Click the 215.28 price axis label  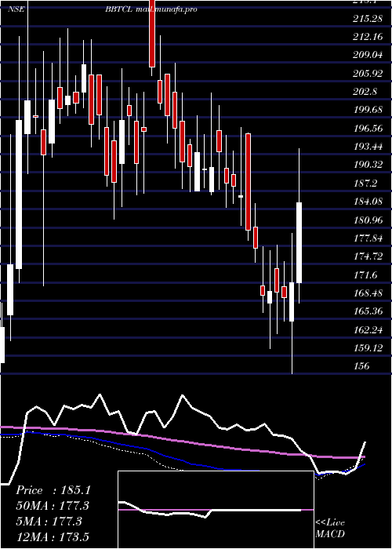(x=368, y=19)
